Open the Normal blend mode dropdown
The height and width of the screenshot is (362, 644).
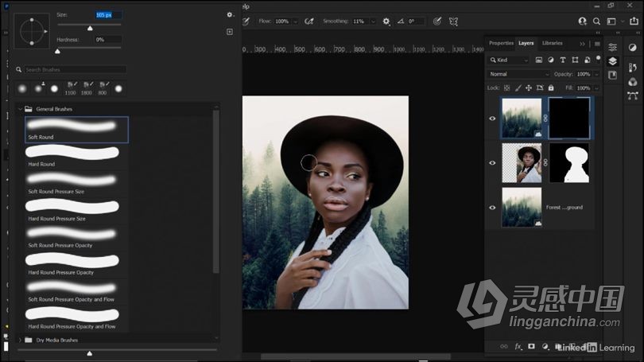518,74
